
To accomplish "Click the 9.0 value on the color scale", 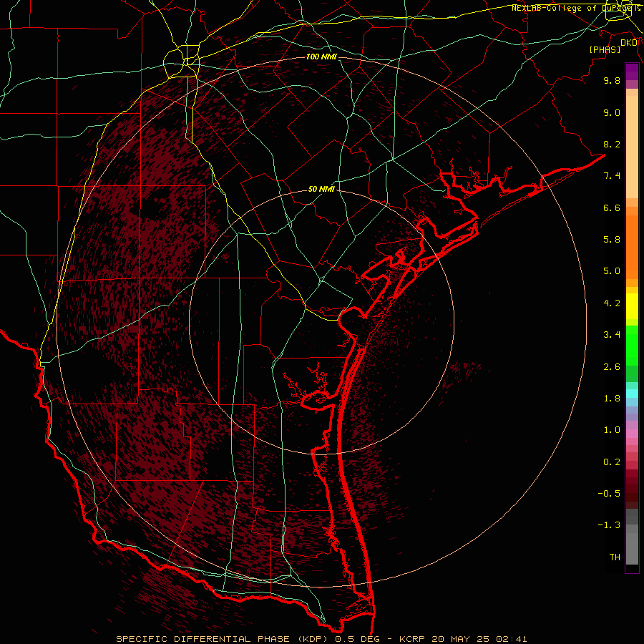I will pyautogui.click(x=612, y=113).
